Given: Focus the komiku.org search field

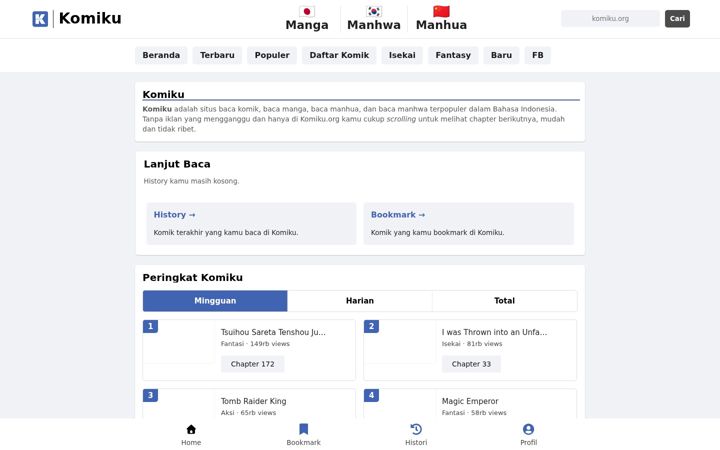Looking at the screenshot, I should tap(610, 19).
